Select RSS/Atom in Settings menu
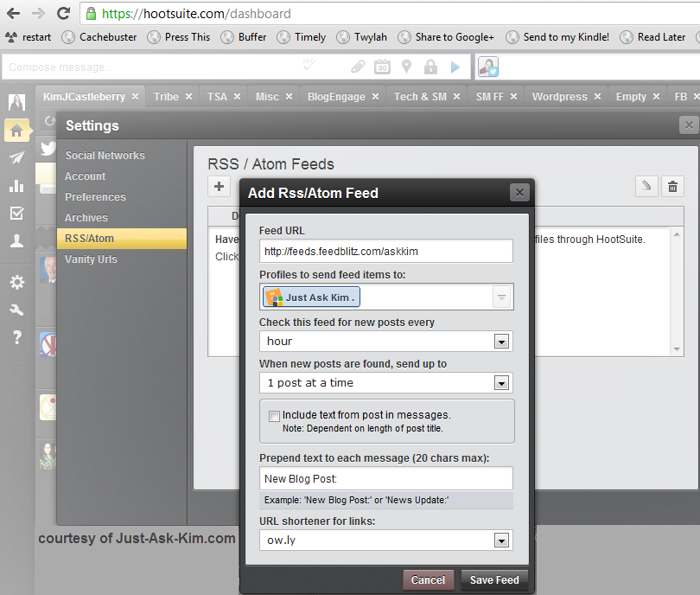 [x=122, y=239]
